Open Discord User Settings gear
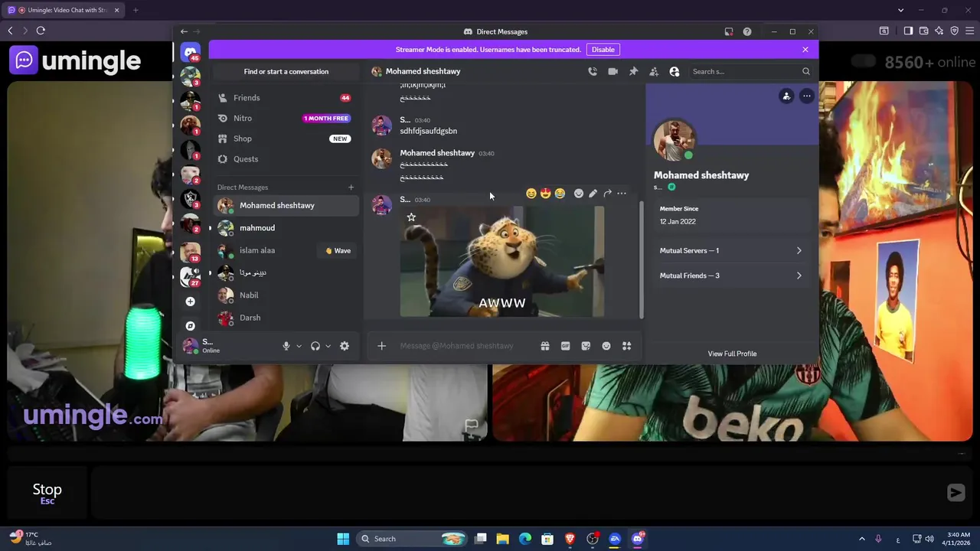980x551 pixels. [345, 346]
